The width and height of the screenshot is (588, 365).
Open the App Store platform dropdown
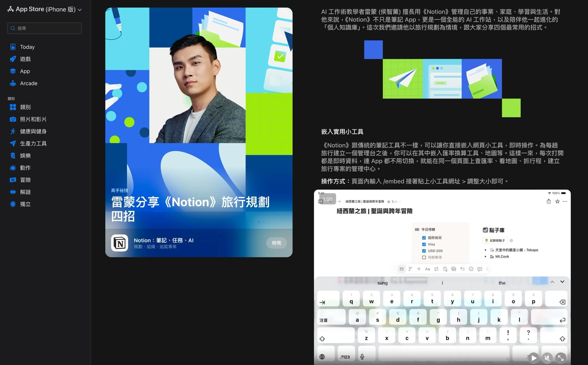[44, 9]
